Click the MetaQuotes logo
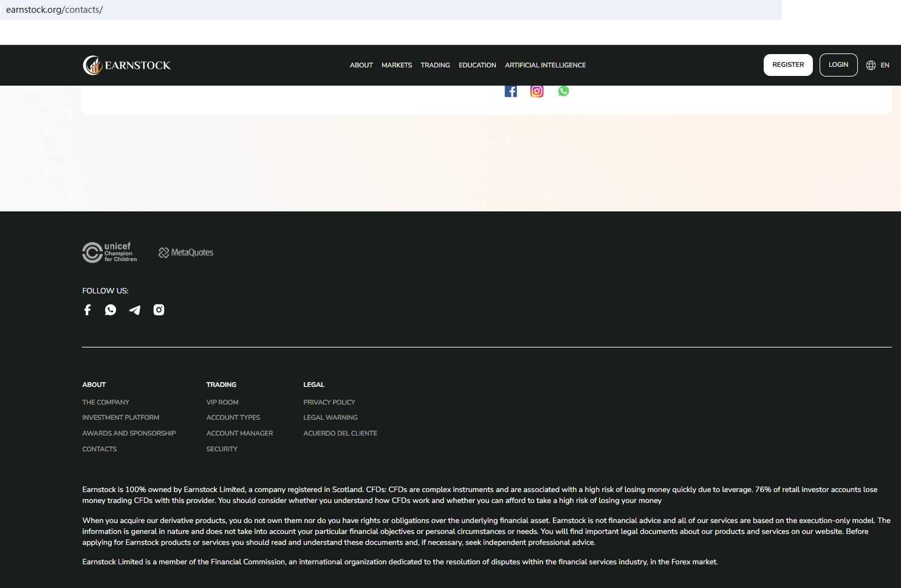The image size is (901, 588). click(x=186, y=253)
